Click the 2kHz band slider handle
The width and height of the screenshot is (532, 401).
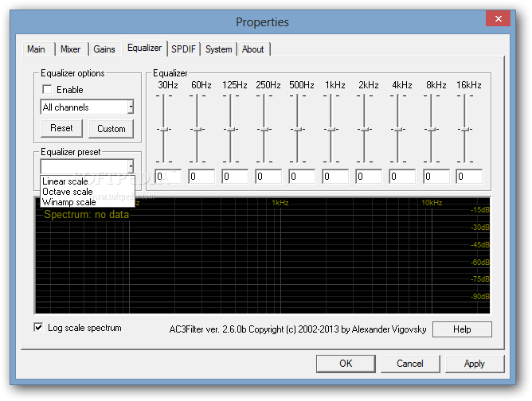coord(365,129)
